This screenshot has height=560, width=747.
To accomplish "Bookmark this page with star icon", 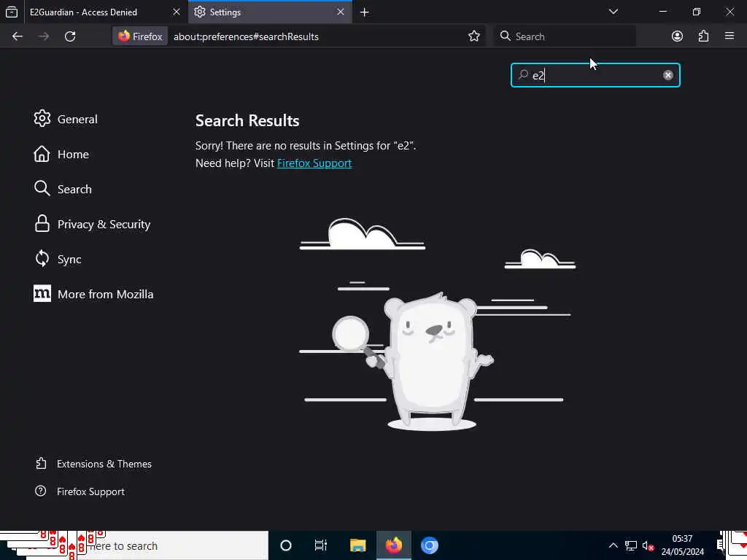I will pos(473,36).
